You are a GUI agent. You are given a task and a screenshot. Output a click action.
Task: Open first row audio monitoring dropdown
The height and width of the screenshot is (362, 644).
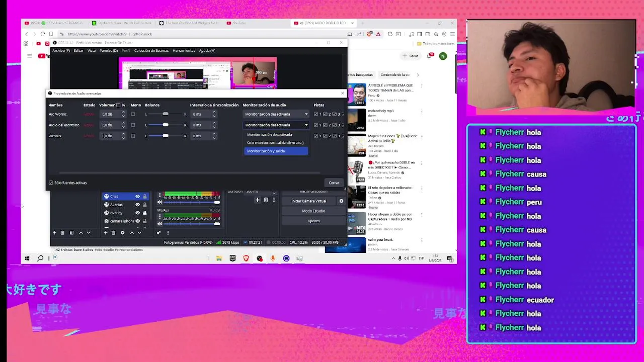(x=276, y=114)
